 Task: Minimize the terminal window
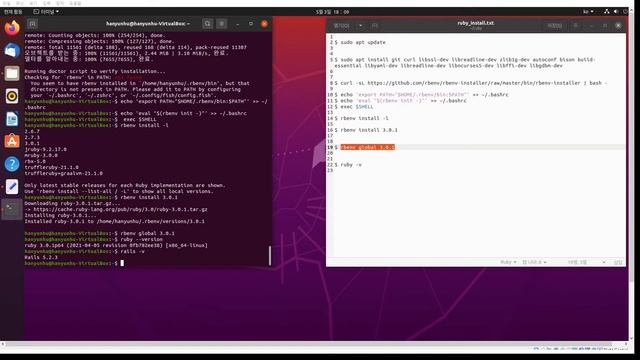238,24
